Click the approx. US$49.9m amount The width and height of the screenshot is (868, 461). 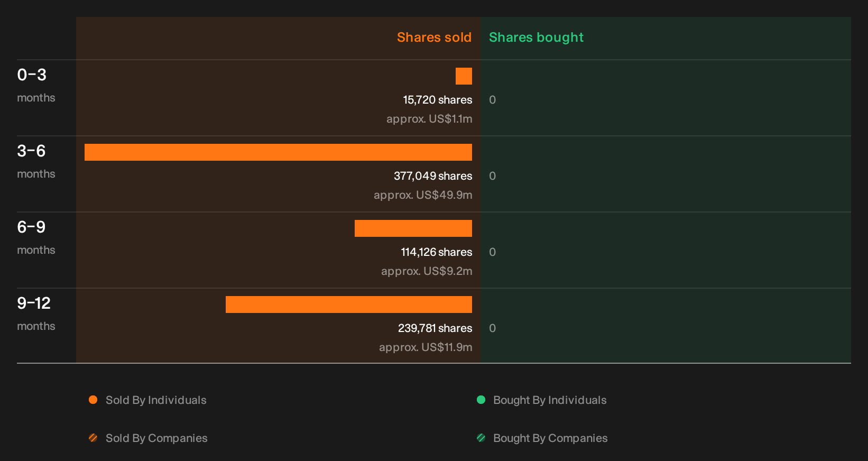click(x=423, y=195)
